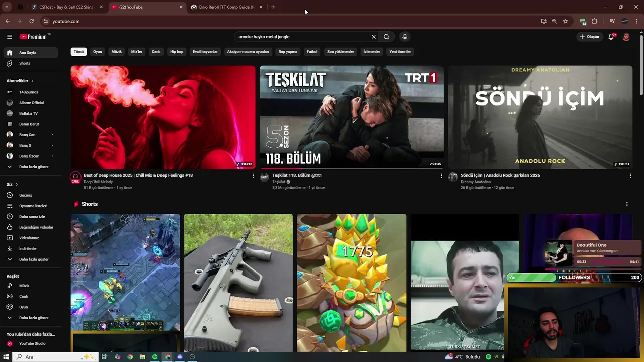The width and height of the screenshot is (644, 362).
Task: Start voice search with microphone icon
Action: (x=405, y=37)
